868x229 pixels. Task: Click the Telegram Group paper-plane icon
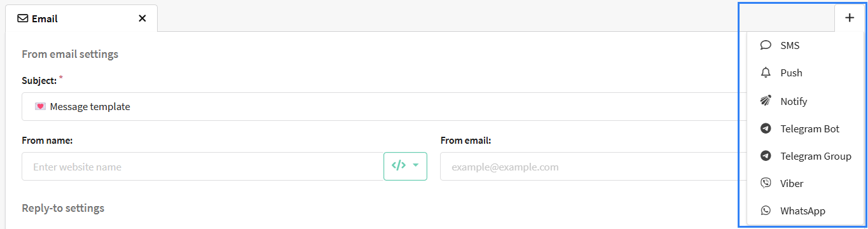tap(766, 156)
